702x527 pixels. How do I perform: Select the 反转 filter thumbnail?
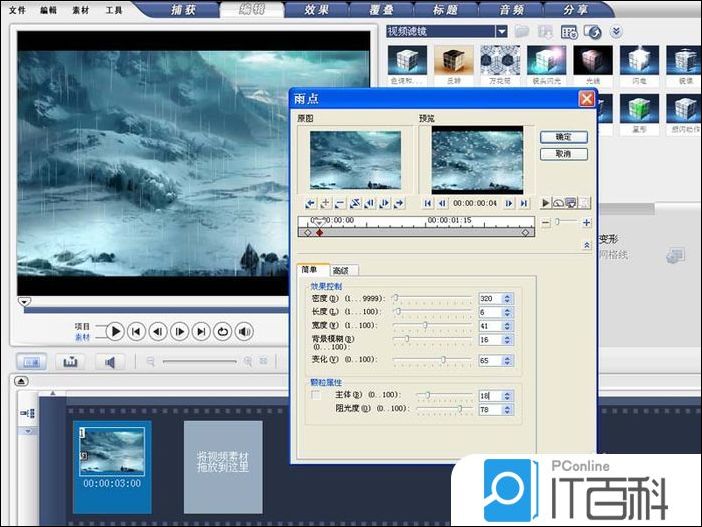tap(453, 63)
